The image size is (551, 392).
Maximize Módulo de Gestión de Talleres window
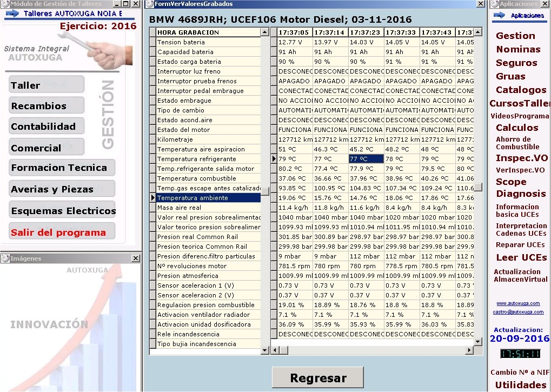coord(126,4)
